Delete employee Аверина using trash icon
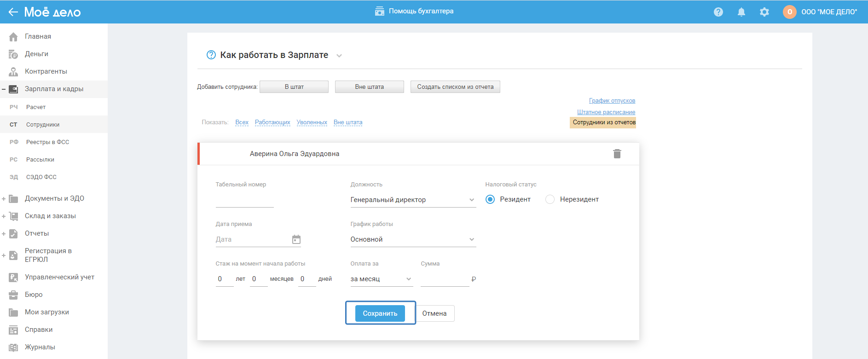 point(617,154)
